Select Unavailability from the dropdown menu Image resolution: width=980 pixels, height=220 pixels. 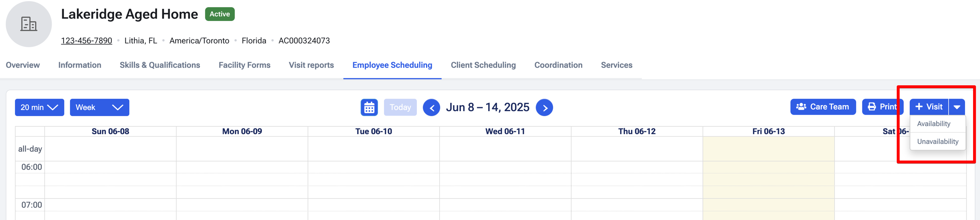[938, 141]
